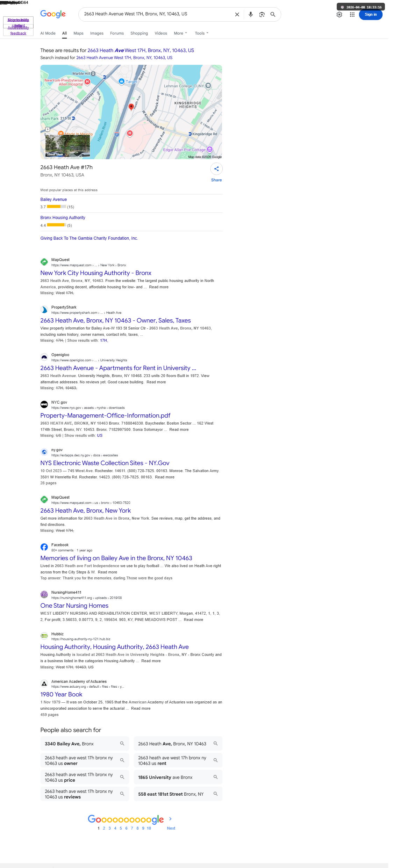Open PropertyShark Owner, Sales, Taxes result
Image resolution: width=393 pixels, height=868 pixels.
click(115, 320)
